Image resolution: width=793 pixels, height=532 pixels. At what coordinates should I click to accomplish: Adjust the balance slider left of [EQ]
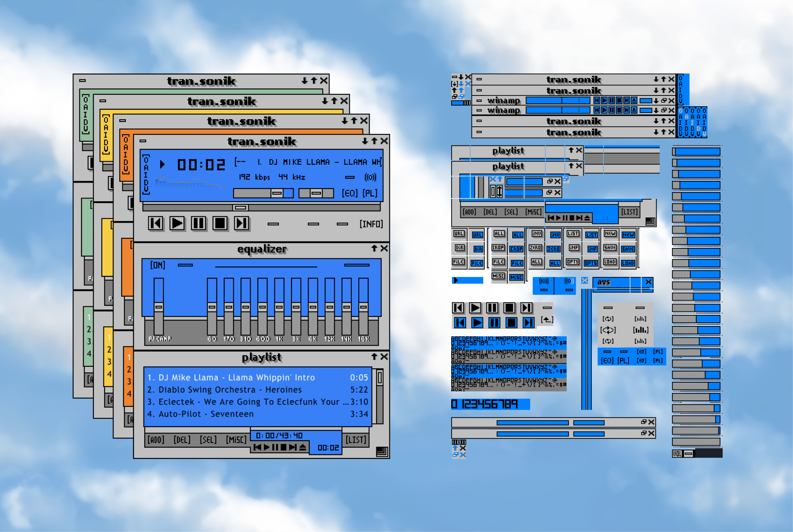pos(316,193)
